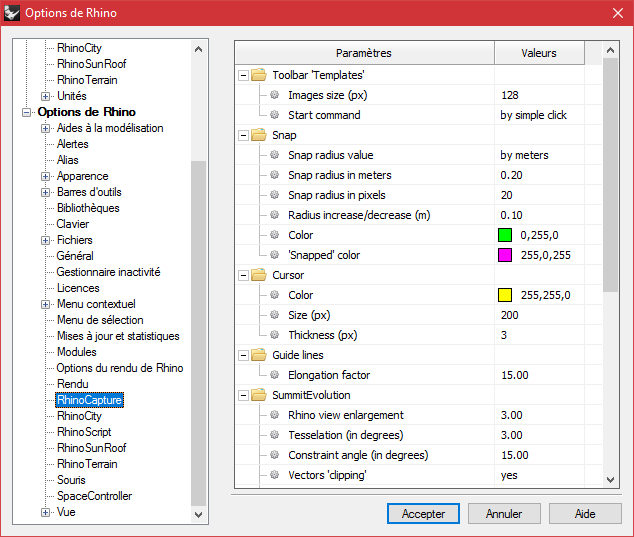Click the SummitEvolution folder icon

[259, 395]
